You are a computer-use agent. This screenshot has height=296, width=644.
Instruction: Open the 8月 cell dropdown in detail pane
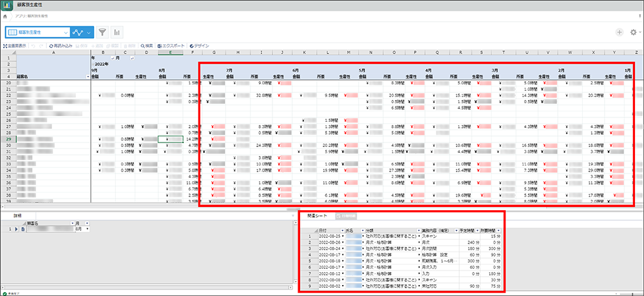pos(87,228)
